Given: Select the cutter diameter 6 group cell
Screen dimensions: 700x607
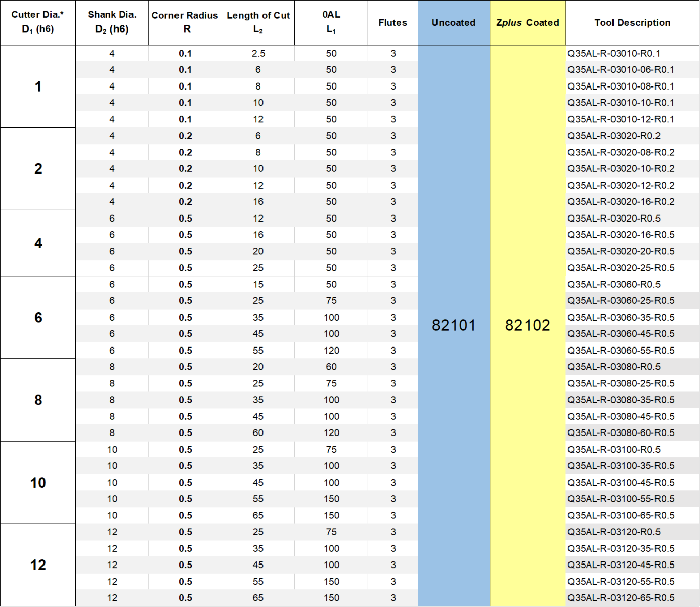Looking at the screenshot, I should coord(38,318).
